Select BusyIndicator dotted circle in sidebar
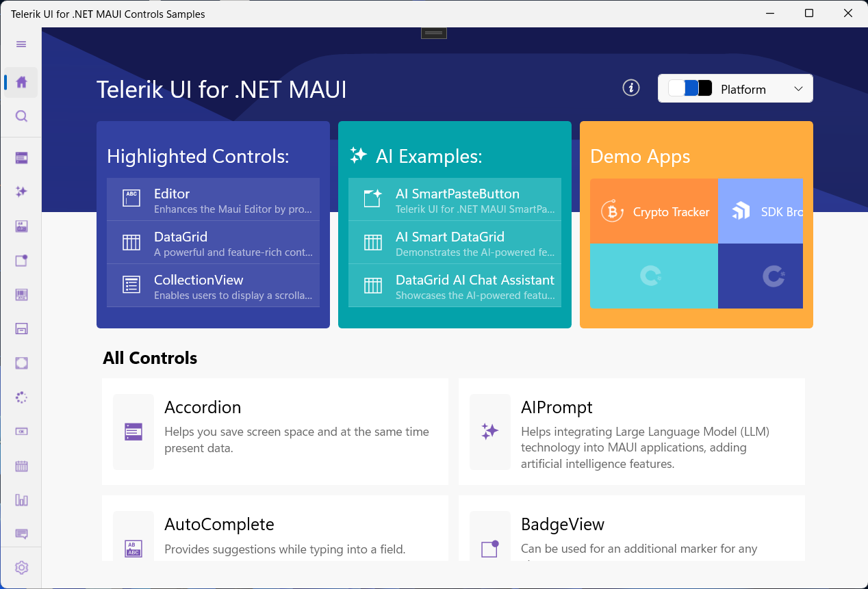The width and height of the screenshot is (868, 589). click(x=21, y=397)
